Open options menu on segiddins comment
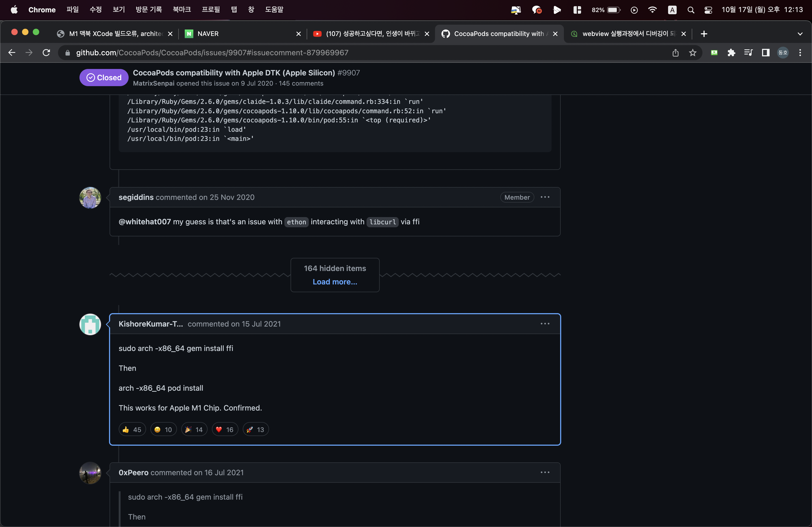Viewport: 812px width, 527px height. [545, 197]
